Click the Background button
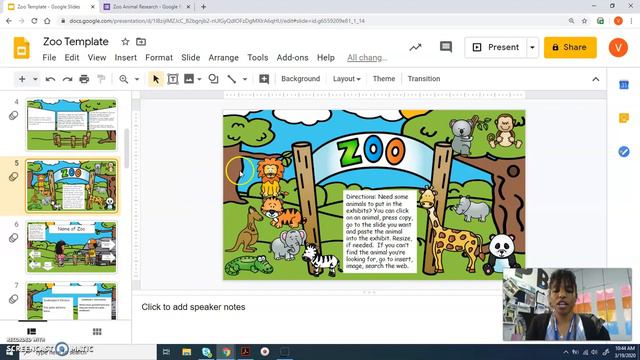Image resolution: width=640 pixels, height=360 pixels. 300,79
